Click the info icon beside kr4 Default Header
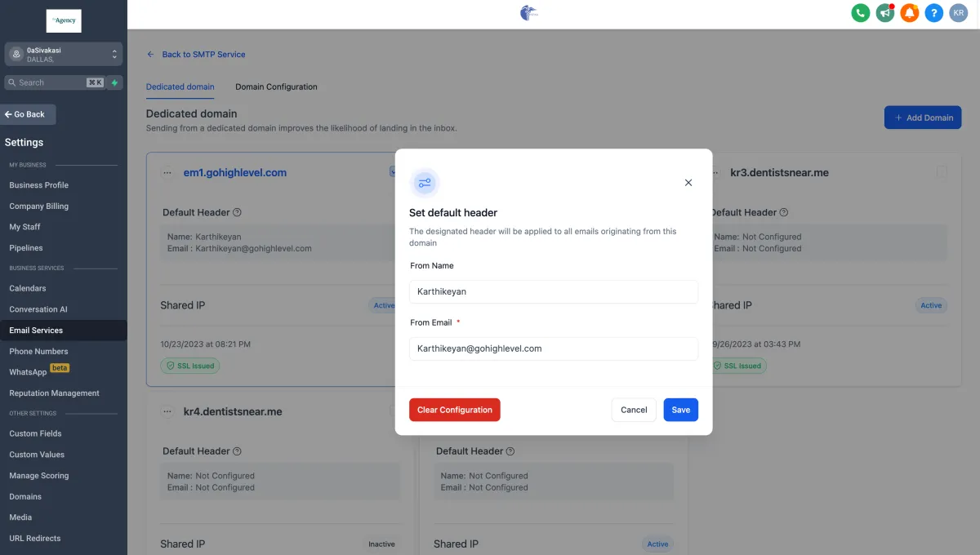This screenshot has height=555, width=980. (238, 451)
